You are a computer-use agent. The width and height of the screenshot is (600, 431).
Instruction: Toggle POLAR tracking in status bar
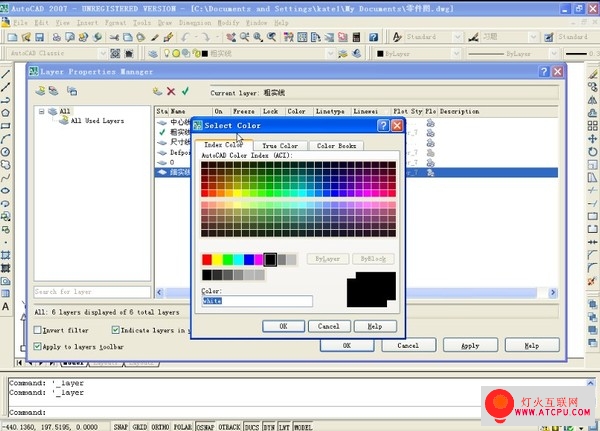point(183,426)
